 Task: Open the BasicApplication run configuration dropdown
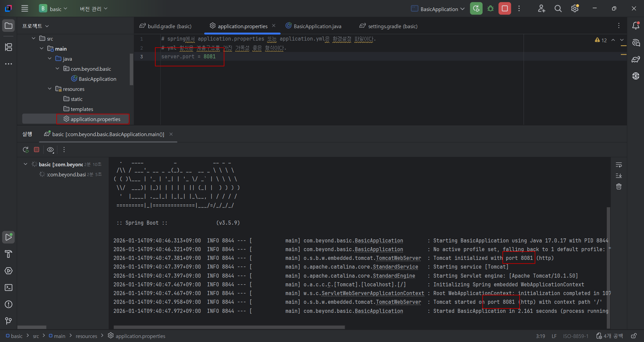[x=438, y=9]
